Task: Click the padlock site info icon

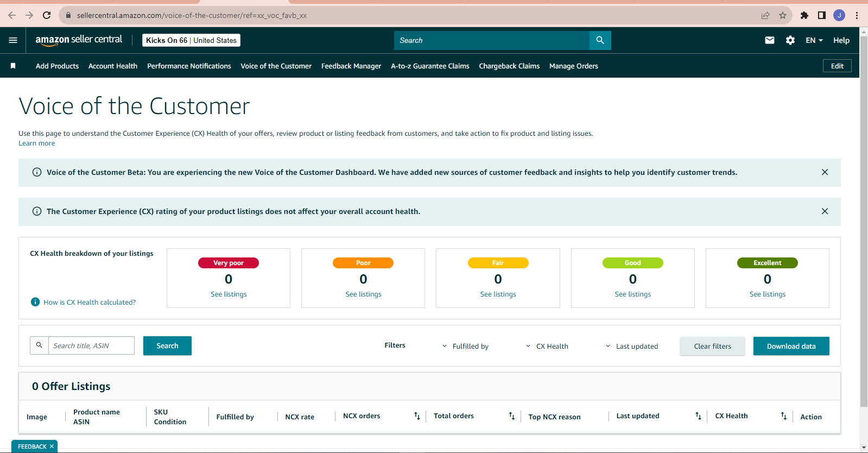Action: click(x=68, y=15)
